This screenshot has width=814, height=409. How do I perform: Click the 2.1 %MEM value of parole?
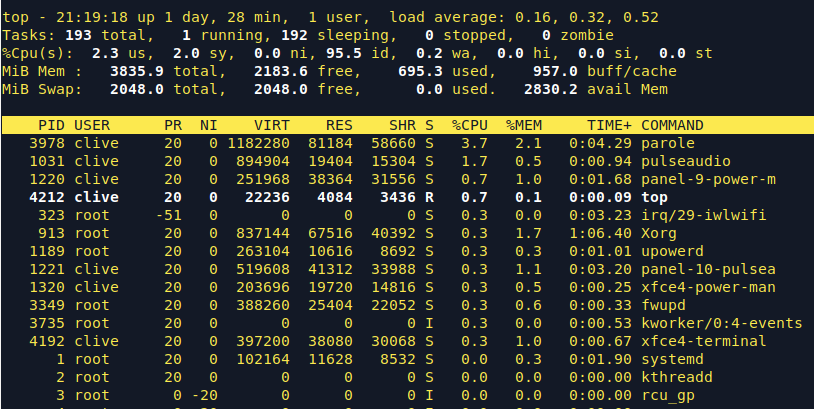pos(528,143)
